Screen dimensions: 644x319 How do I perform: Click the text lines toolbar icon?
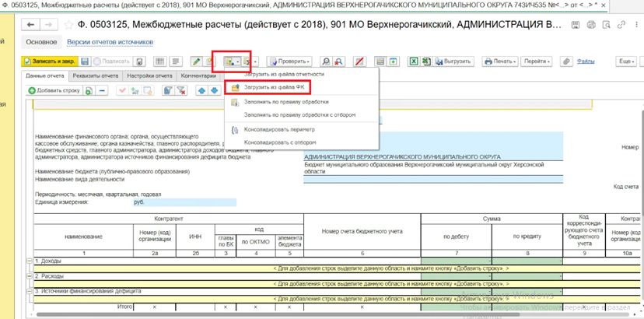[177, 61]
